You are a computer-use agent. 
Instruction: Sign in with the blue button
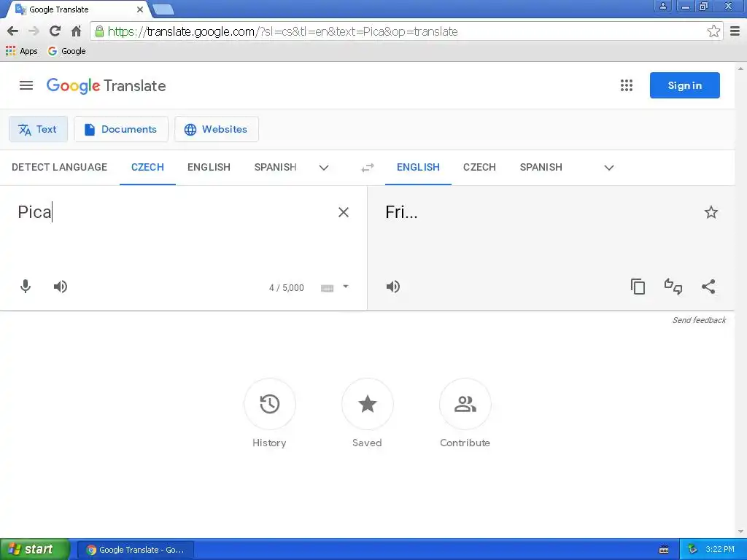pos(684,85)
